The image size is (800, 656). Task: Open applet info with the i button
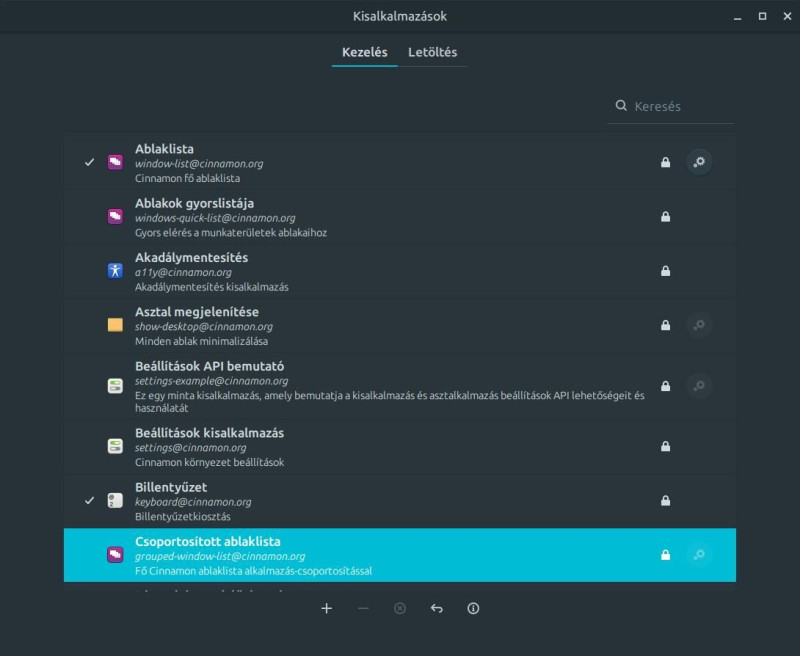473,608
